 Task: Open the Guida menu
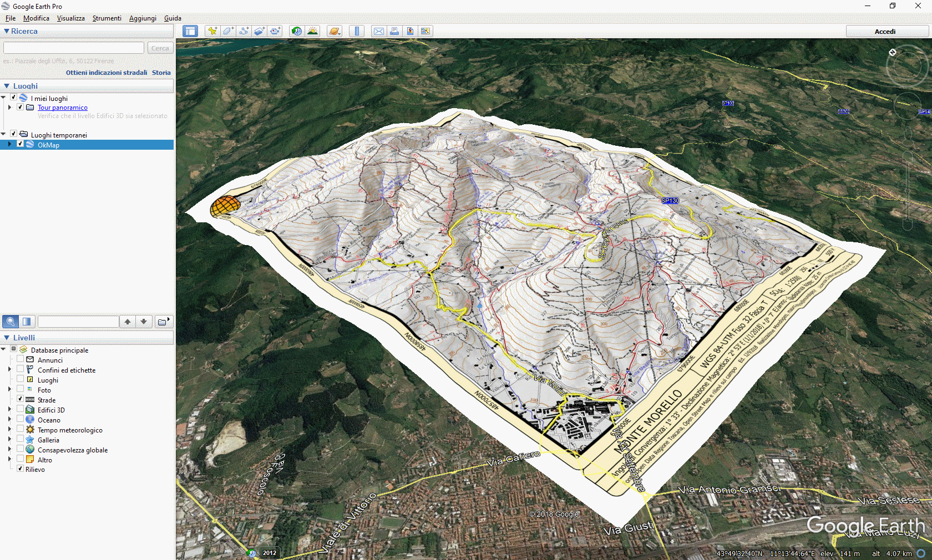pyautogui.click(x=173, y=18)
